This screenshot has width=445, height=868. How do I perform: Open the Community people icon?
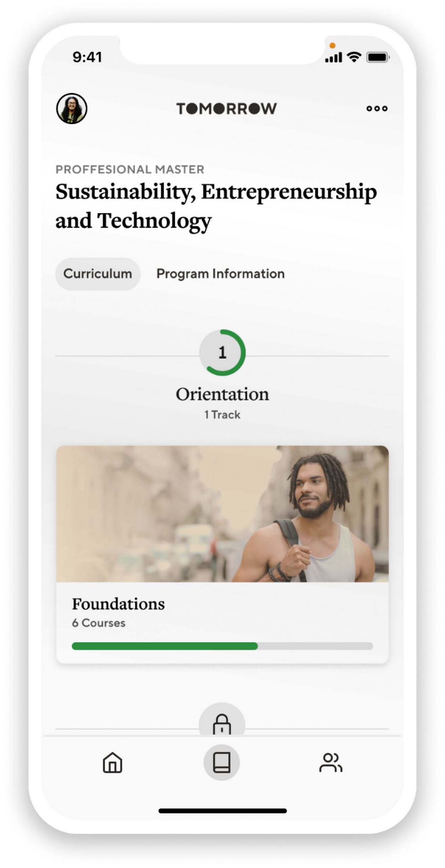click(x=330, y=763)
